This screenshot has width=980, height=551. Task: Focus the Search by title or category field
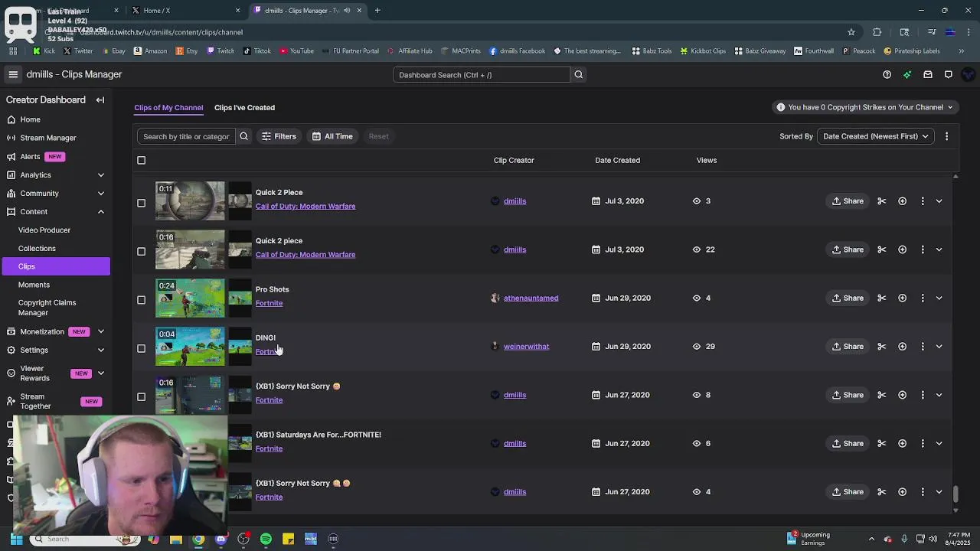tap(186, 136)
